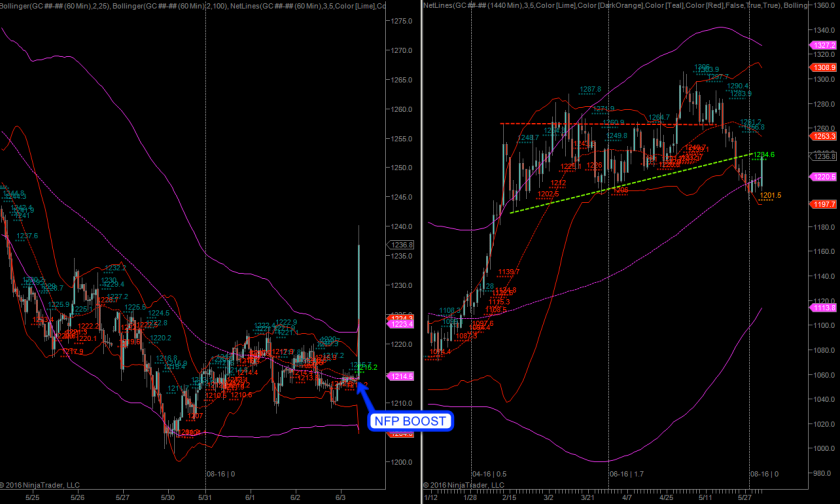
Task: Click the 6/1 date on left time axis
Action: coord(250,498)
